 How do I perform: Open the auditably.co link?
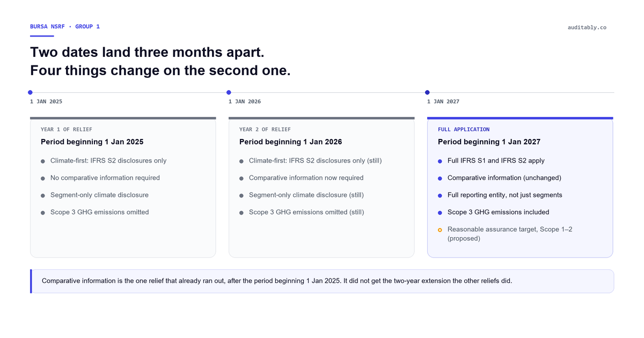(587, 27)
